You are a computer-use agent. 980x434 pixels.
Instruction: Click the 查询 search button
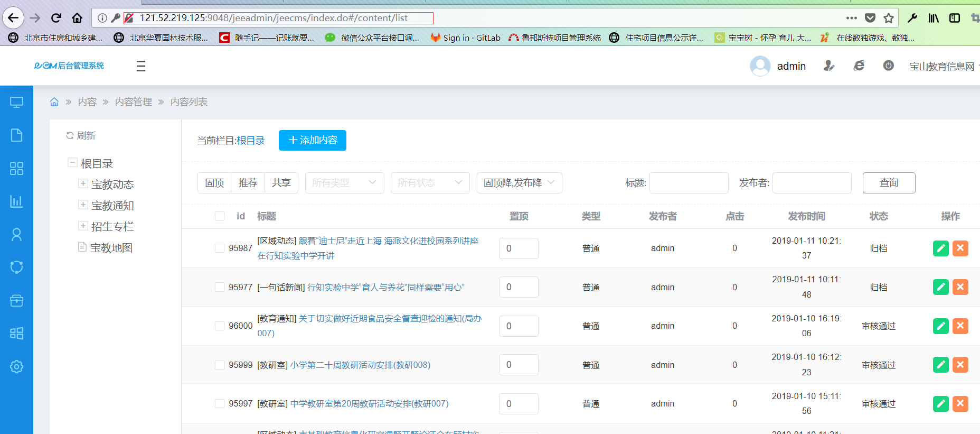[889, 183]
